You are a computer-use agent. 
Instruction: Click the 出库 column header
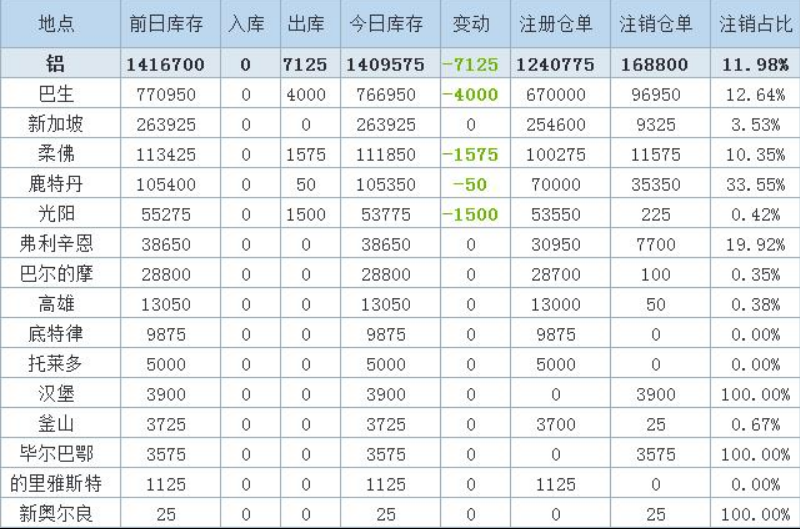(x=305, y=24)
